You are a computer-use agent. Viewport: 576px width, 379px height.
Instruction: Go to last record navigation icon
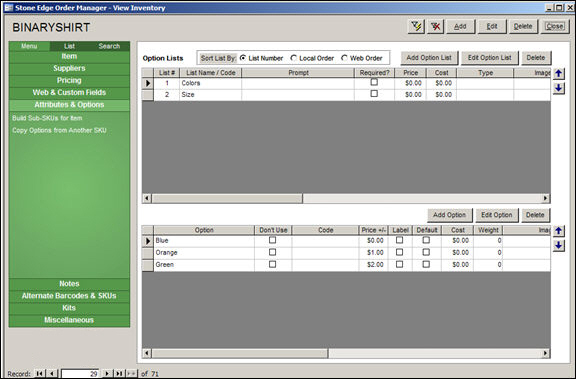119,373
